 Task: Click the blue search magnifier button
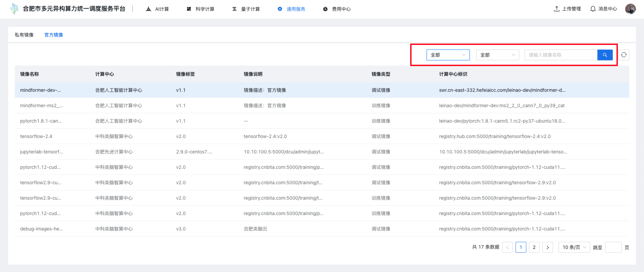(605, 55)
